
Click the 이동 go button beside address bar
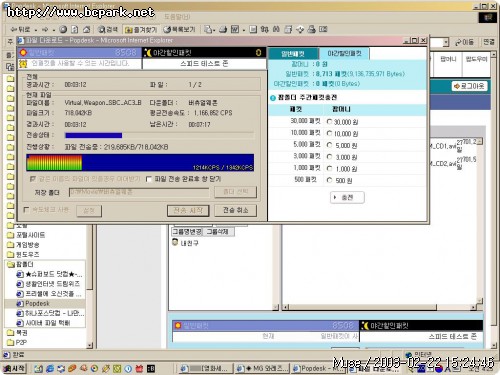coord(464,42)
